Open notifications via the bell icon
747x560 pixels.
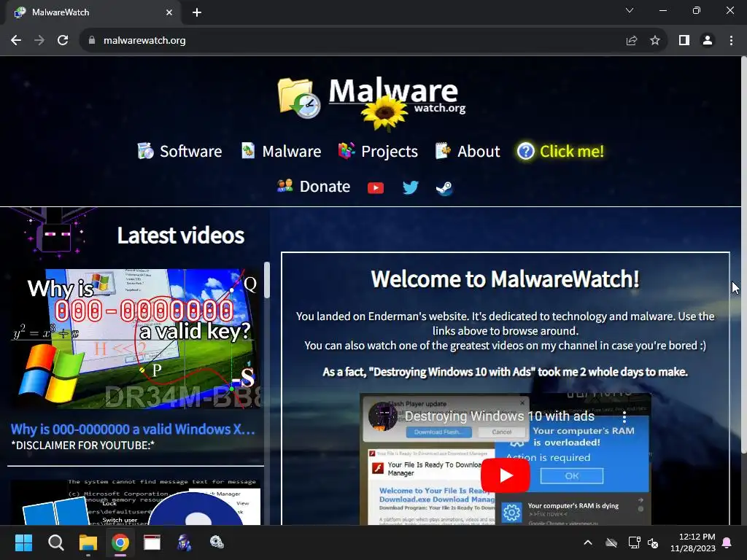727,542
